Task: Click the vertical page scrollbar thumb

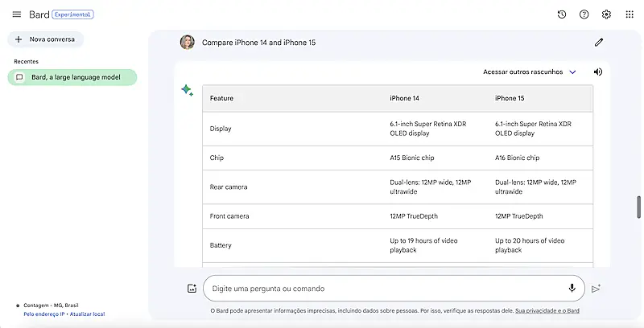Action: click(638, 207)
